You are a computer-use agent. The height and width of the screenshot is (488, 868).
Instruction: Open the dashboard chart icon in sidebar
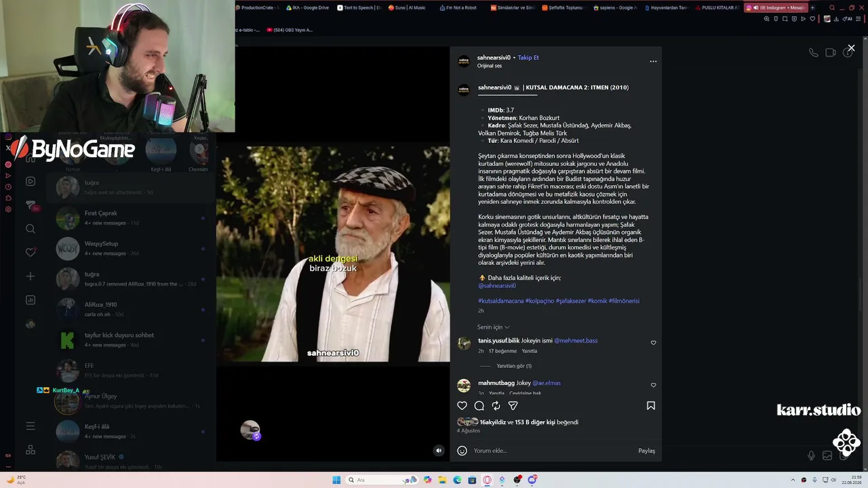tap(31, 300)
